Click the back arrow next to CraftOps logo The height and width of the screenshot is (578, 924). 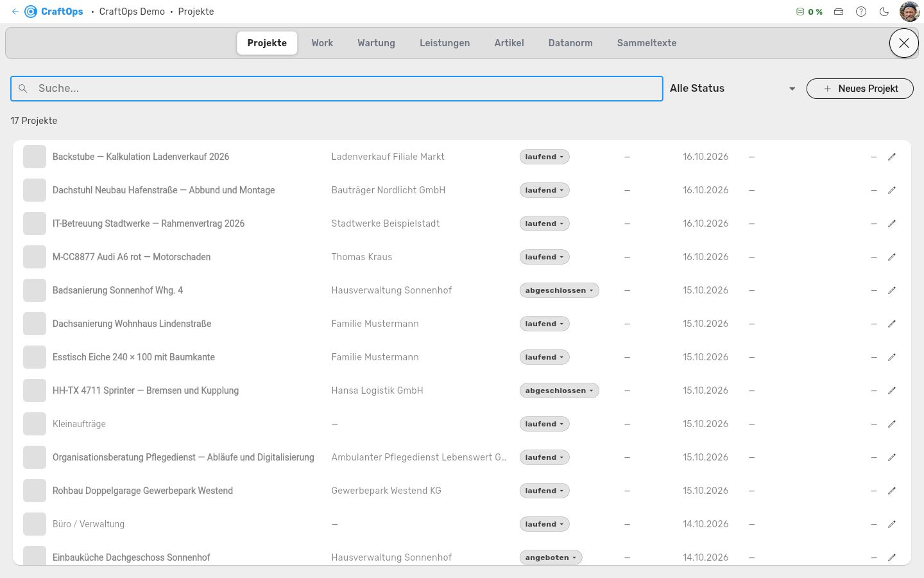point(15,12)
